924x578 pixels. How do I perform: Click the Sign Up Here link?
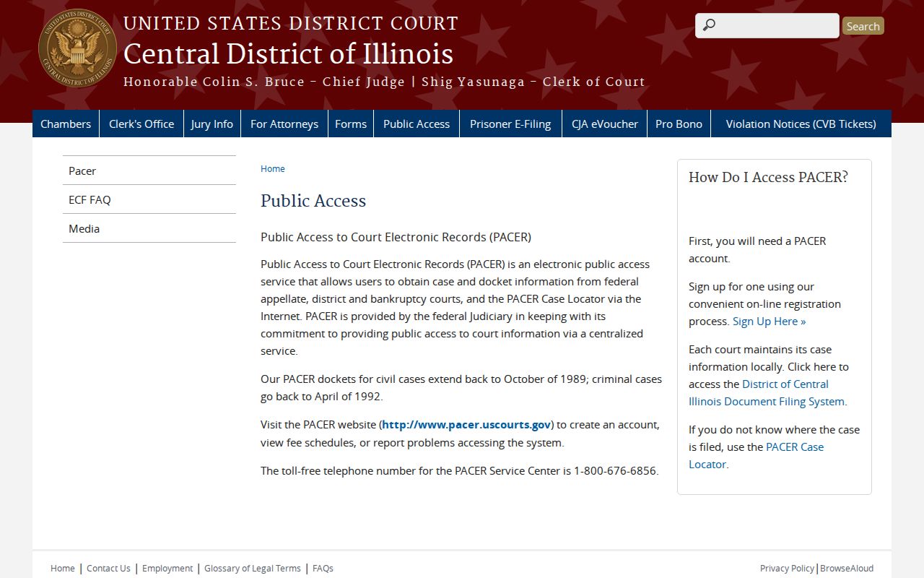click(770, 322)
